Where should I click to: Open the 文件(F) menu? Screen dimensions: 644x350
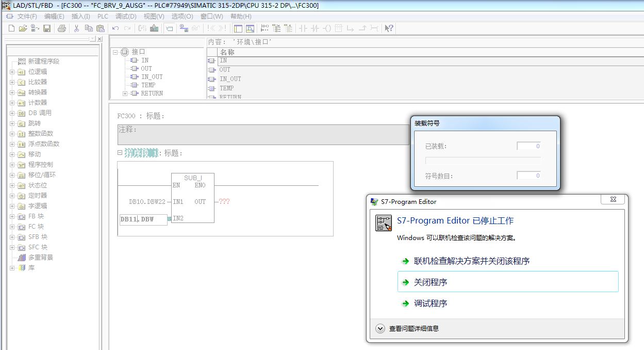click(x=27, y=17)
